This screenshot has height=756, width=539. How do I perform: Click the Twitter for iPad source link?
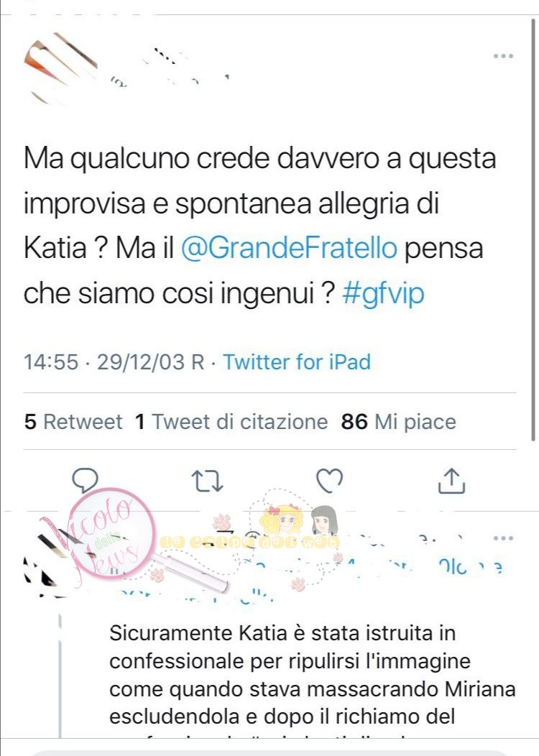pyautogui.click(x=297, y=362)
